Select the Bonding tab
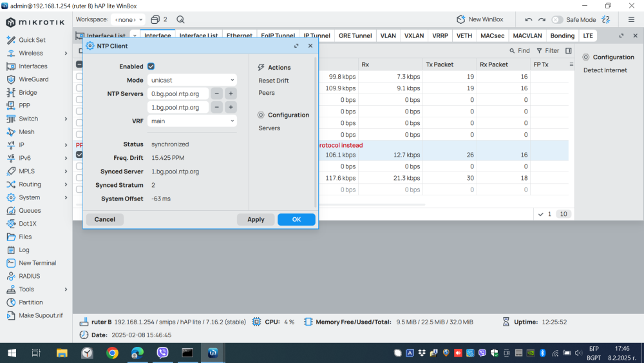Viewport: 644px width, 363px height. pos(562,36)
